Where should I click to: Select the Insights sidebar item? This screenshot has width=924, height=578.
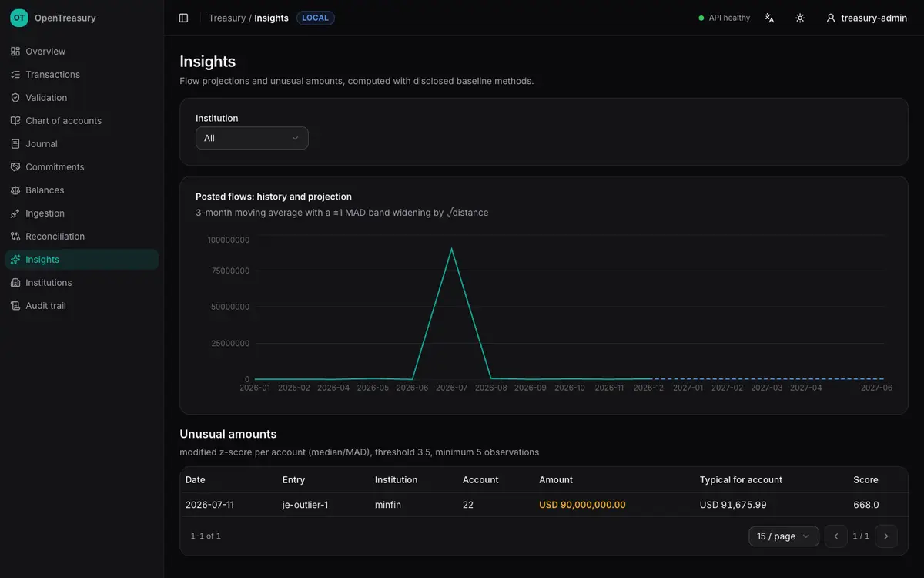pos(82,260)
